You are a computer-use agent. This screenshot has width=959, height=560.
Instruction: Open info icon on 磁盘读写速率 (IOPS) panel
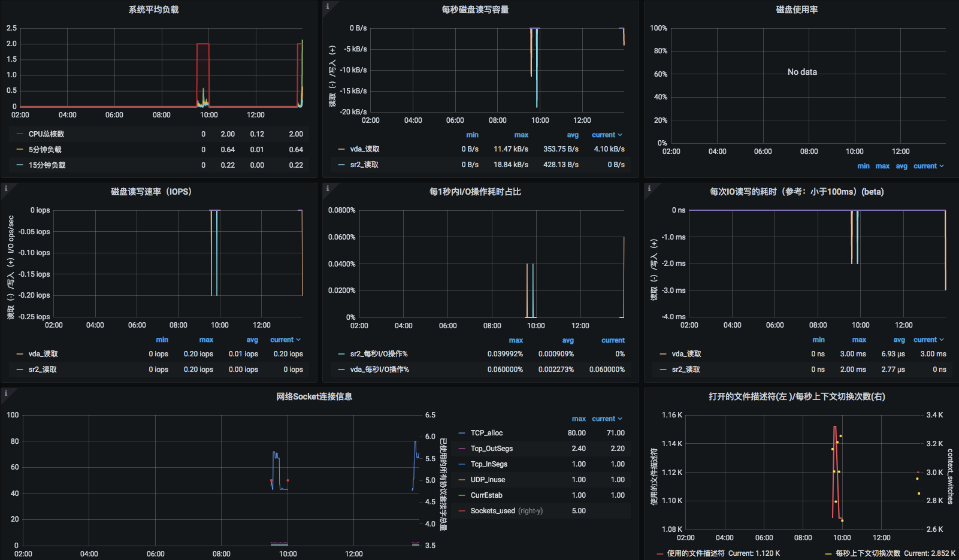click(x=5, y=188)
